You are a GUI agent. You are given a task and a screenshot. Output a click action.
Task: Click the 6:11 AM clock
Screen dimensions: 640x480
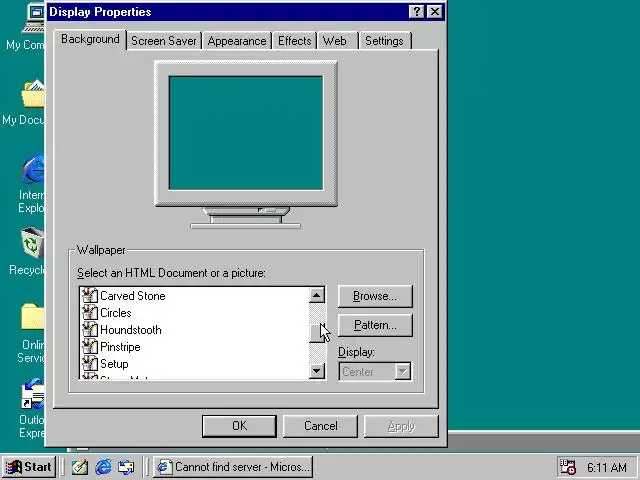click(607, 467)
